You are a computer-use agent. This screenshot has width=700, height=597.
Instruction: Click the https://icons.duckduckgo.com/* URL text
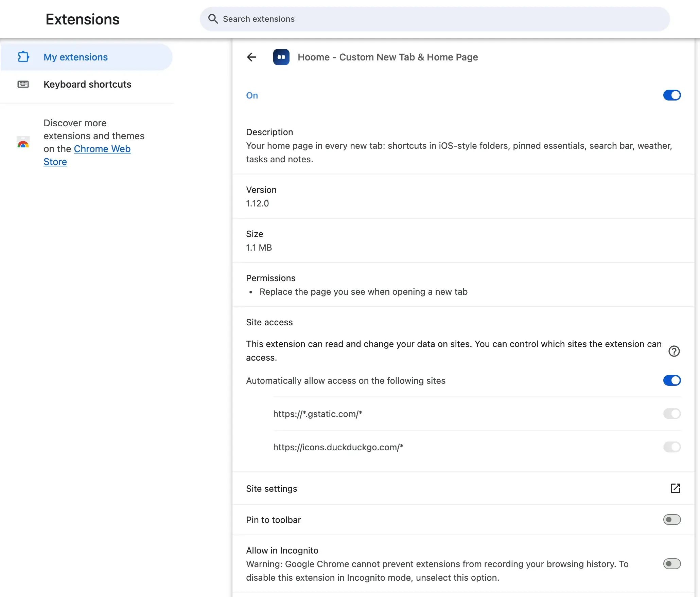[x=338, y=447]
